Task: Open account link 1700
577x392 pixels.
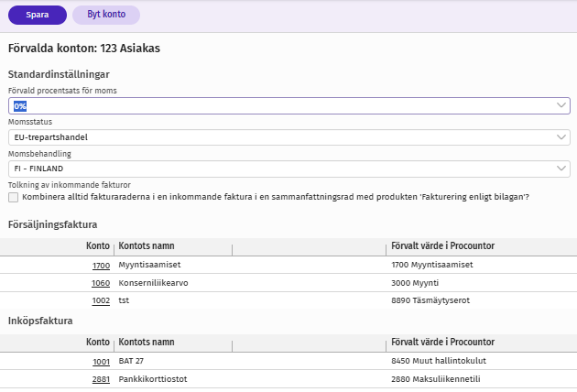Action: [x=101, y=266]
